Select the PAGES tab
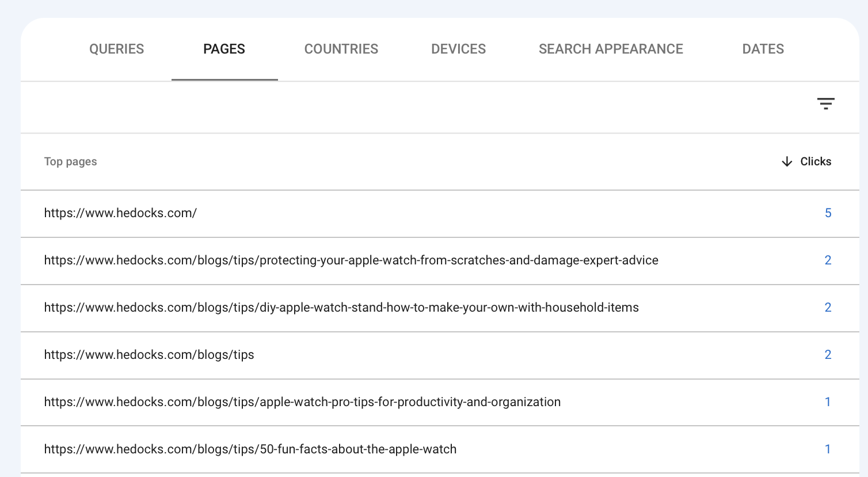Image resolution: width=868 pixels, height=477 pixels. pyautogui.click(x=224, y=49)
